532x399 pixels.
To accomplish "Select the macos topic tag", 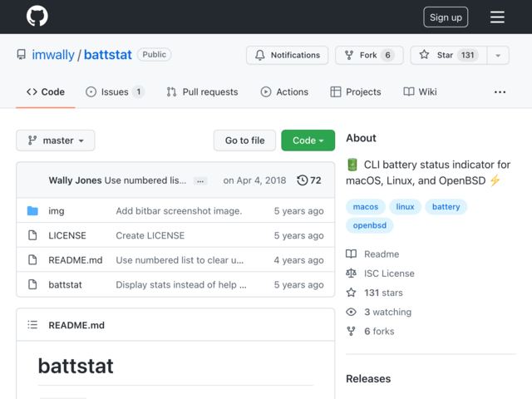I will [x=366, y=207].
